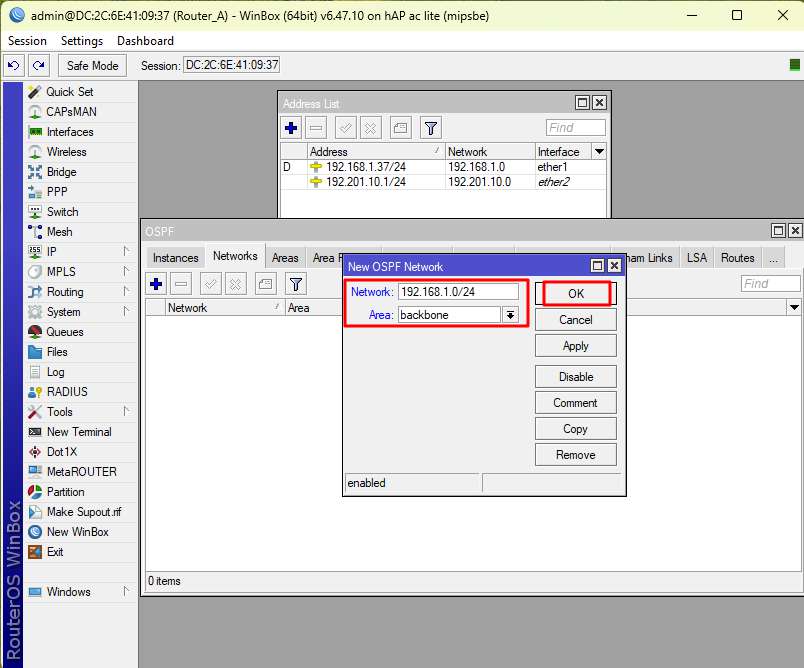The image size is (804, 668).
Task: Click the Redo arrow icon in toolbar
Action: pyautogui.click(x=38, y=65)
